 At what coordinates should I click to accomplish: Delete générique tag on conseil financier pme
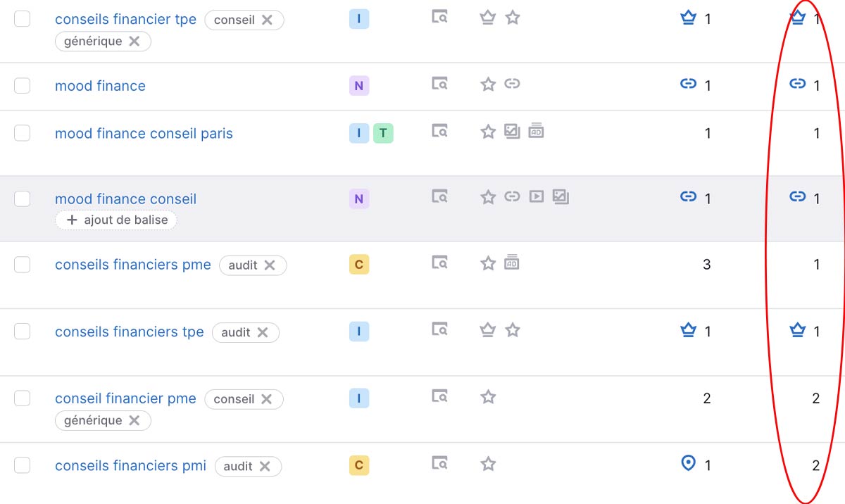(134, 420)
